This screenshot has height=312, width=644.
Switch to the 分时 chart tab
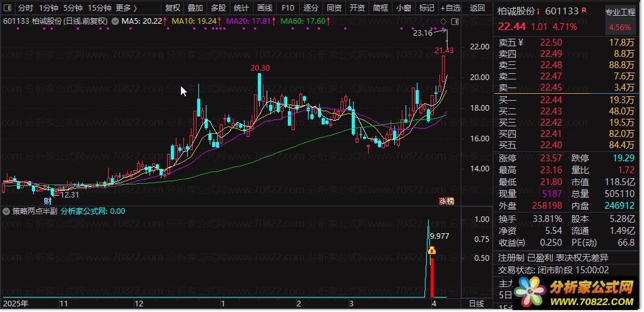click(x=26, y=8)
